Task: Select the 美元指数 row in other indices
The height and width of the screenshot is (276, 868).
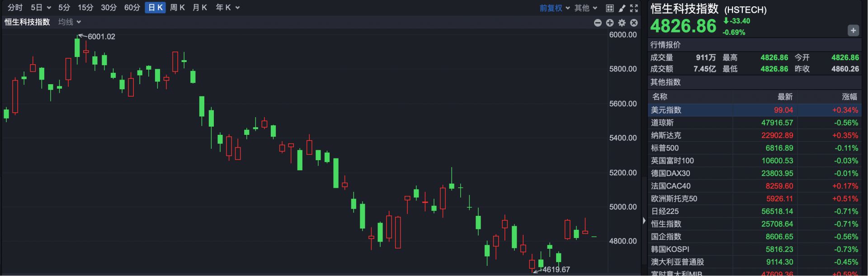Action: 723,110
